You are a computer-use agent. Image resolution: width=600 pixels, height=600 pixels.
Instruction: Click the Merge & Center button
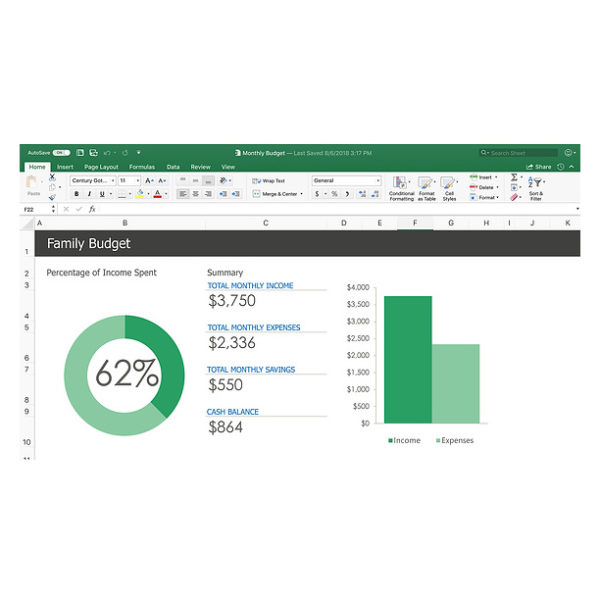pyautogui.click(x=276, y=194)
